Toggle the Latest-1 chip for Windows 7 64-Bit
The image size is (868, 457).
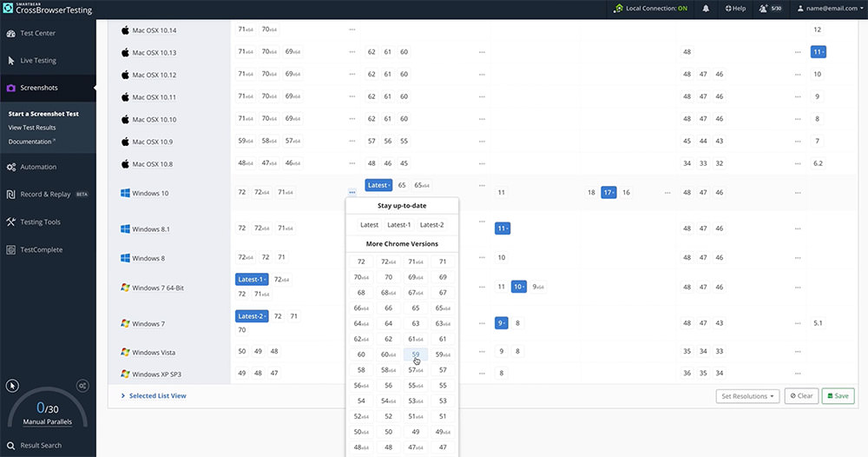tap(252, 279)
